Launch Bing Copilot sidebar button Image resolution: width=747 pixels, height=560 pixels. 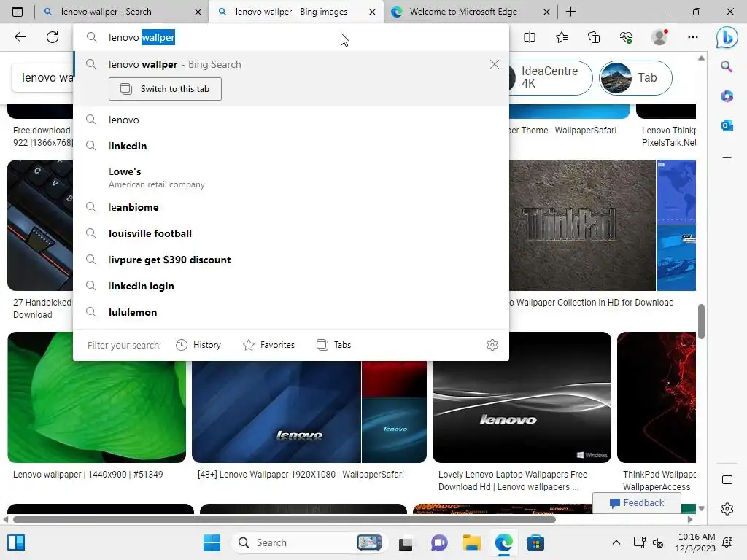(727, 37)
